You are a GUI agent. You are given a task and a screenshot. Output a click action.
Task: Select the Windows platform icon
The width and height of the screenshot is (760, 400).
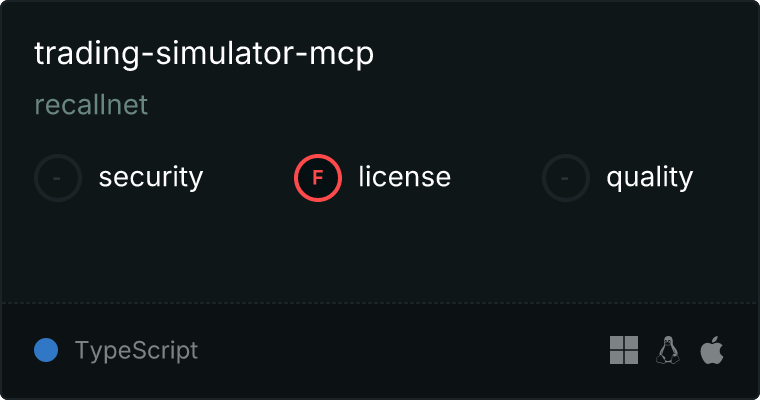(x=624, y=350)
